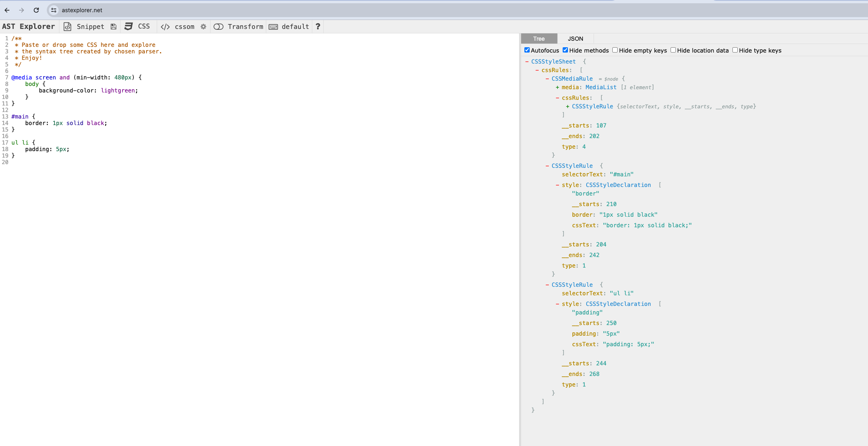Reload the page with the refresh icon

pyautogui.click(x=36, y=10)
